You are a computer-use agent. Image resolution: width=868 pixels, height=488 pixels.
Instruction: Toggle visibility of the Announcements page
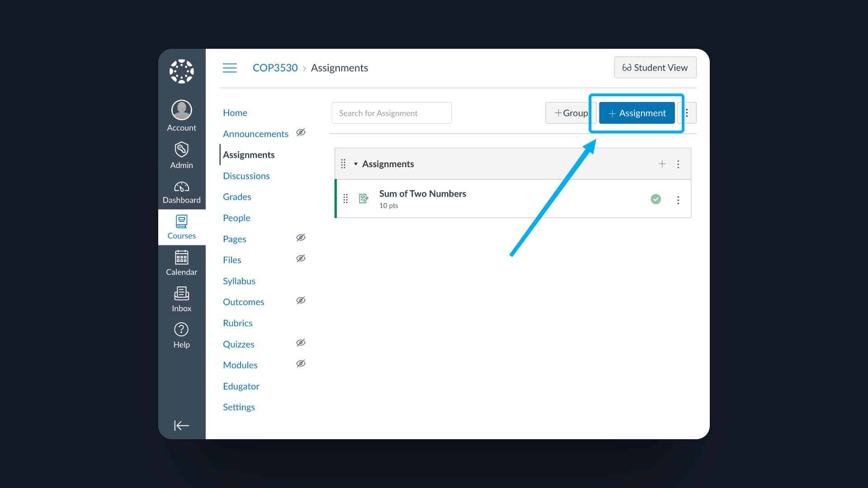point(301,132)
